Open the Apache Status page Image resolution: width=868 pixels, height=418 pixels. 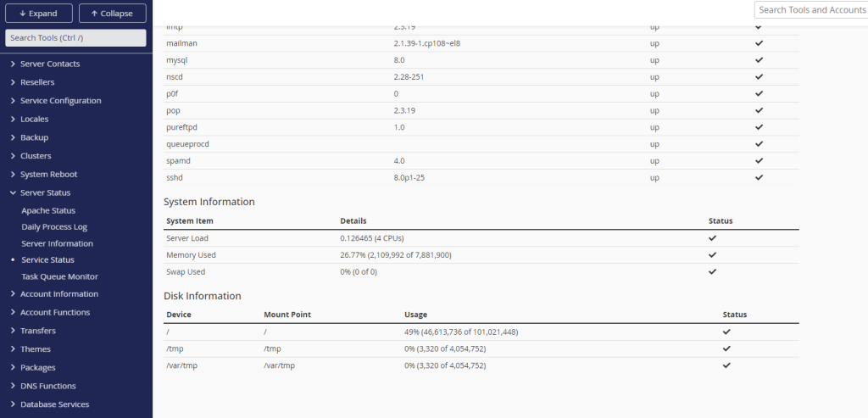[48, 210]
